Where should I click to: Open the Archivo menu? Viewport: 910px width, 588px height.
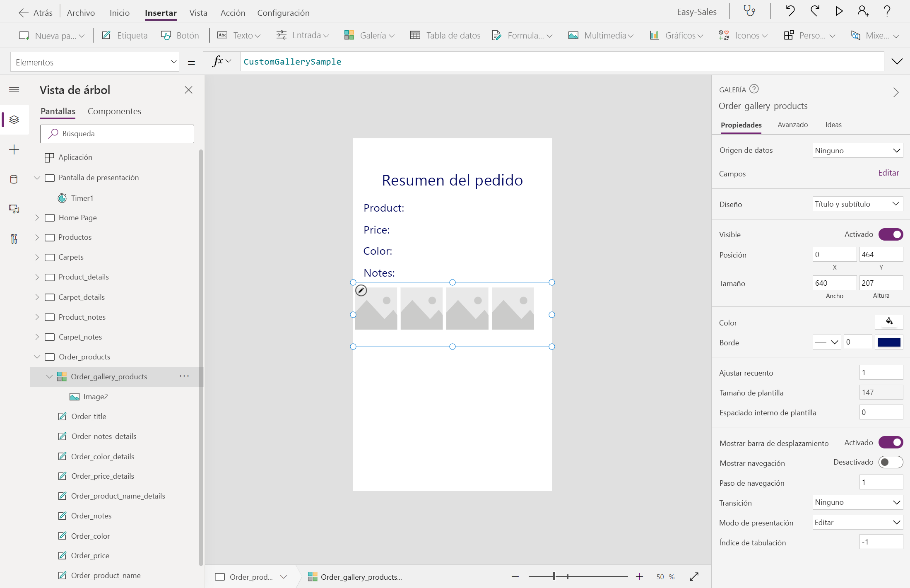pos(81,13)
